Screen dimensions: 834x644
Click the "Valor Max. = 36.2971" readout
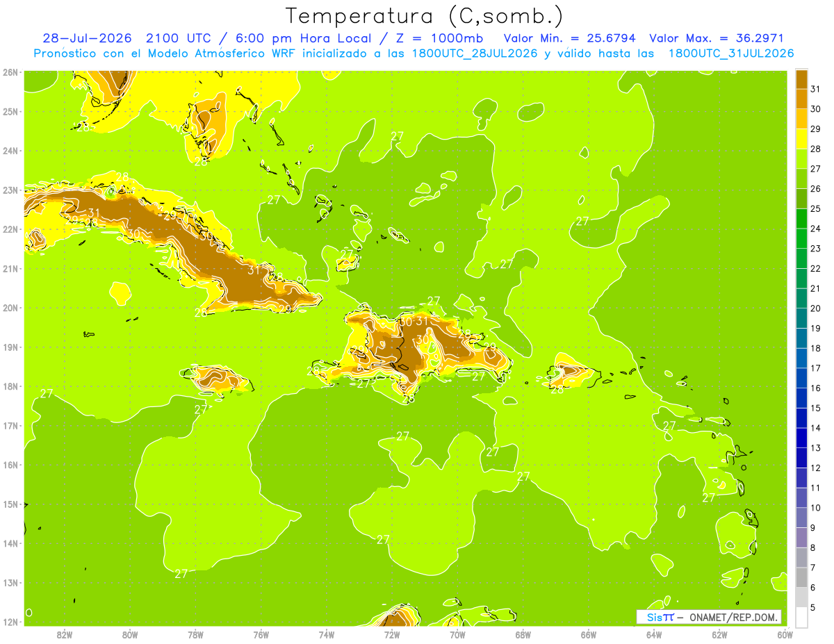point(717,38)
